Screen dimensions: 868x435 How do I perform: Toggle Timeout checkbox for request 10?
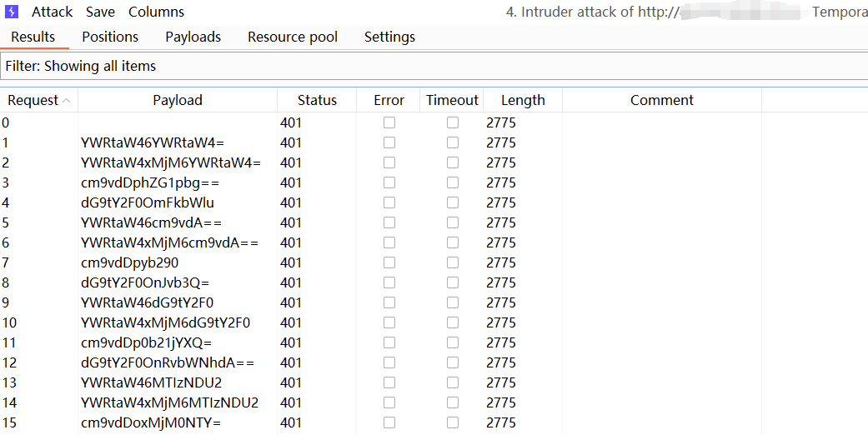point(453,322)
